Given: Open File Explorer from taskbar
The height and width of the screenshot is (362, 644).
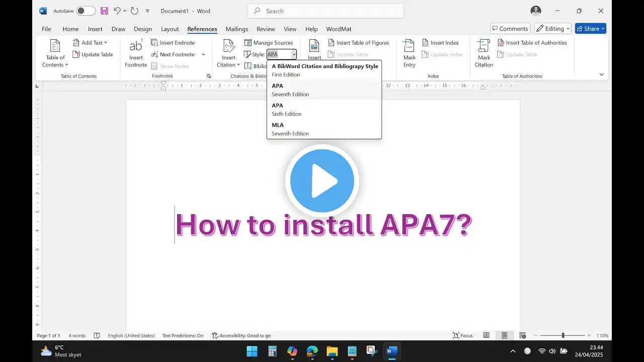Looking at the screenshot, I should point(332,351).
